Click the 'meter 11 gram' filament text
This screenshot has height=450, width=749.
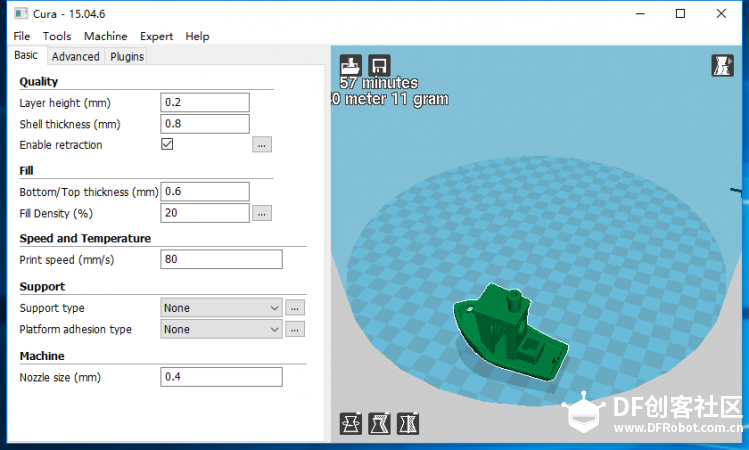click(x=396, y=99)
